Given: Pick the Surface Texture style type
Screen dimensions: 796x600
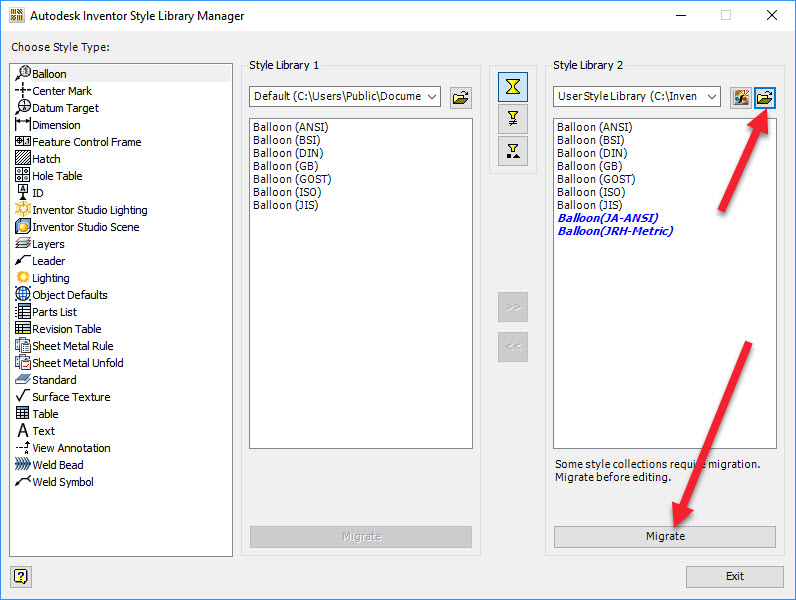Looking at the screenshot, I should (x=63, y=397).
